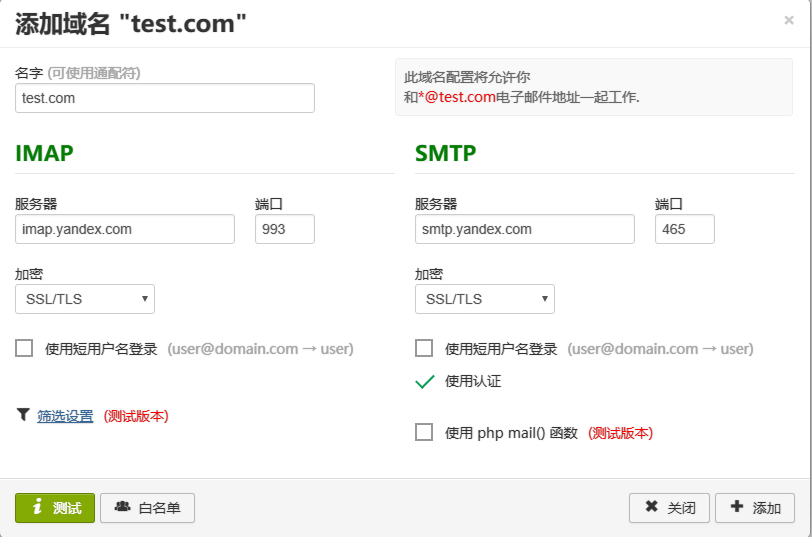Focus the SMTP 服务器 field
Viewport: 812px width, 537px height.
pyautogui.click(x=525, y=229)
